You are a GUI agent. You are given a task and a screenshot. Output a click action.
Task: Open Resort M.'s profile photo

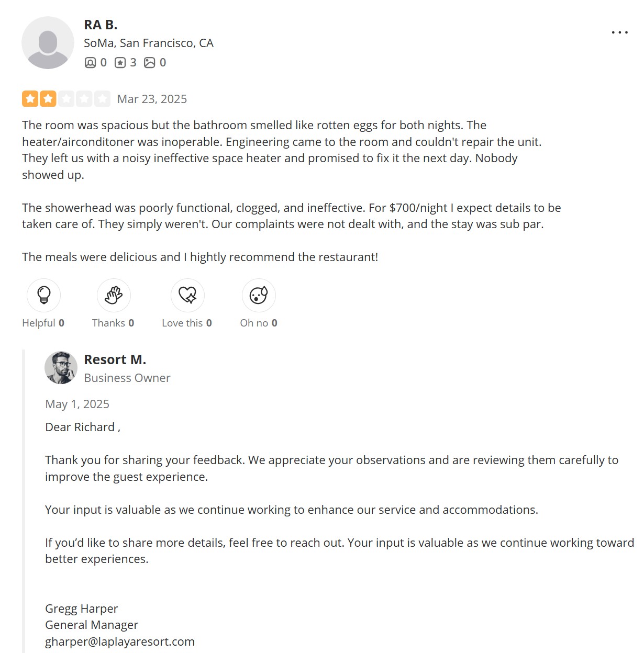click(61, 367)
